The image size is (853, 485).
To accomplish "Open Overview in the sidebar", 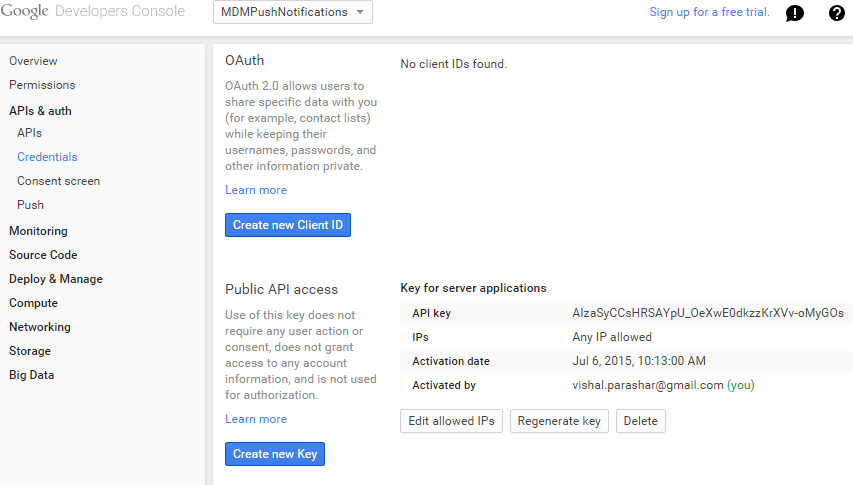I will (x=33, y=61).
